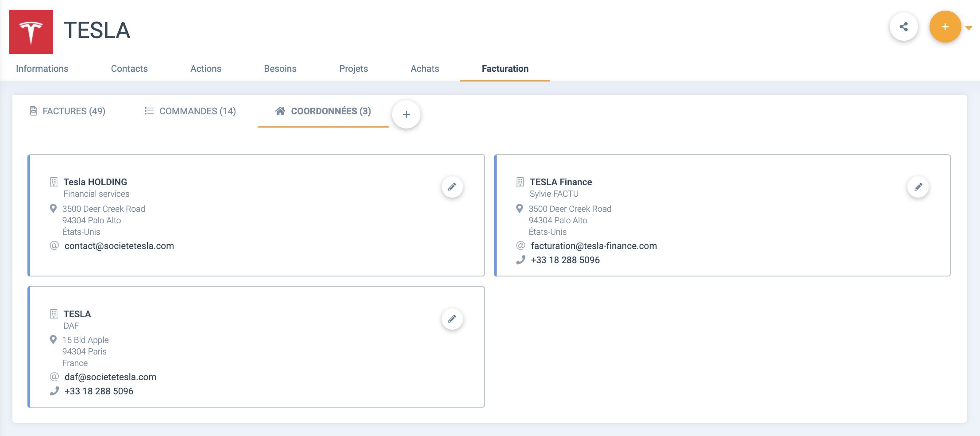This screenshot has width=980, height=436.
Task: Click the @ icon beside daf@societetesla.com
Action: [x=54, y=377]
